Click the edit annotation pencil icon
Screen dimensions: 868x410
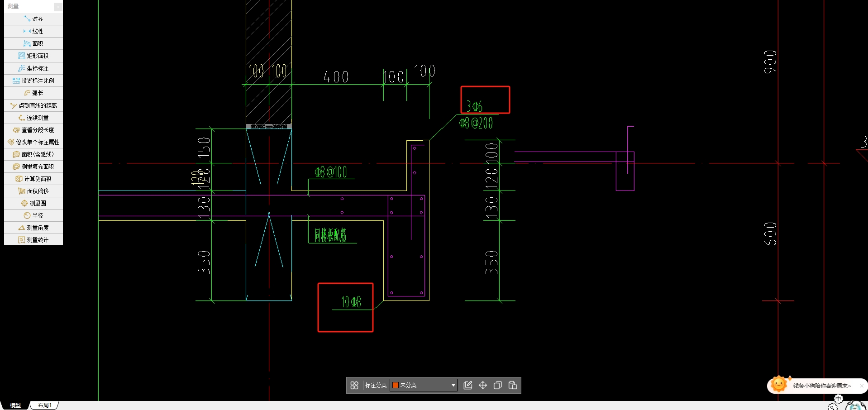point(468,385)
